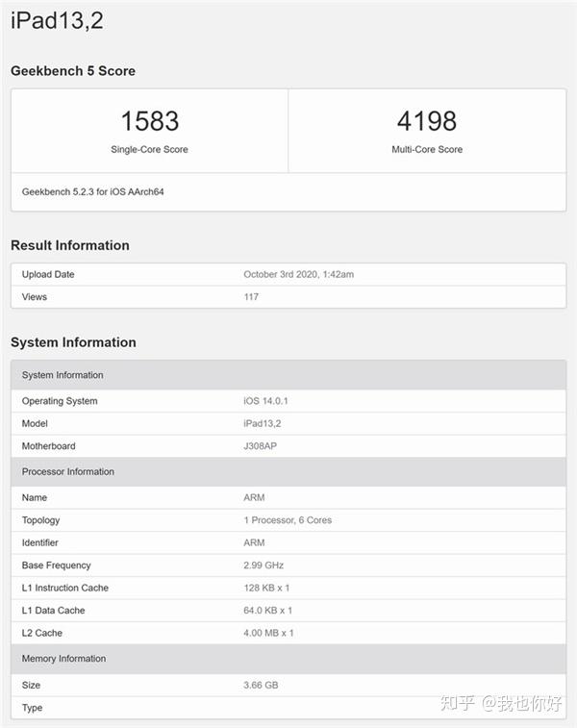Click the Topology label
This screenshot has height=728, width=577.
(40, 520)
